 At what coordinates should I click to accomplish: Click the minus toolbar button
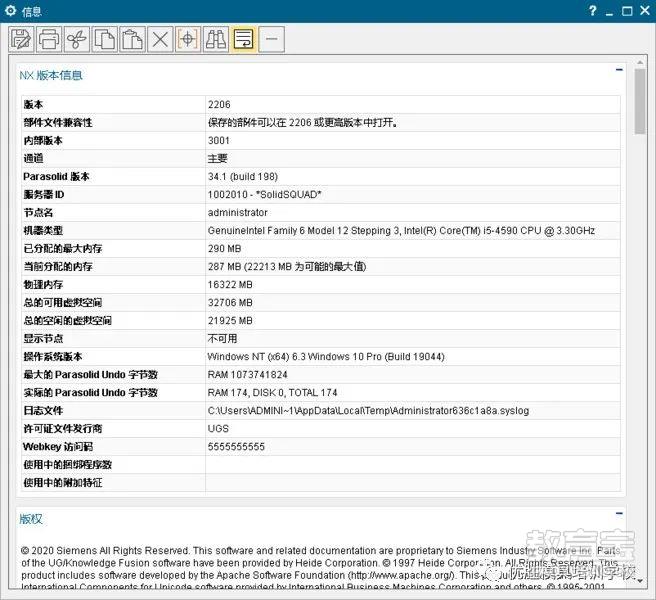point(272,39)
